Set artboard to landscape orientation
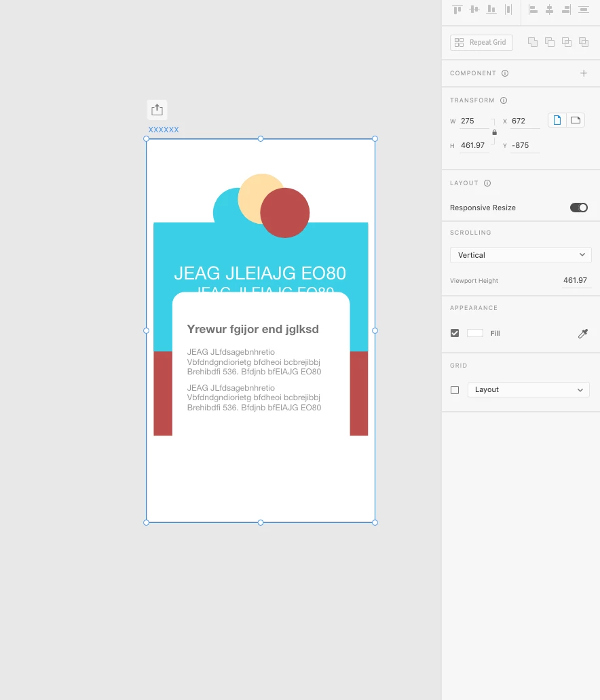Viewport: 600px width, 700px height. 576,120
